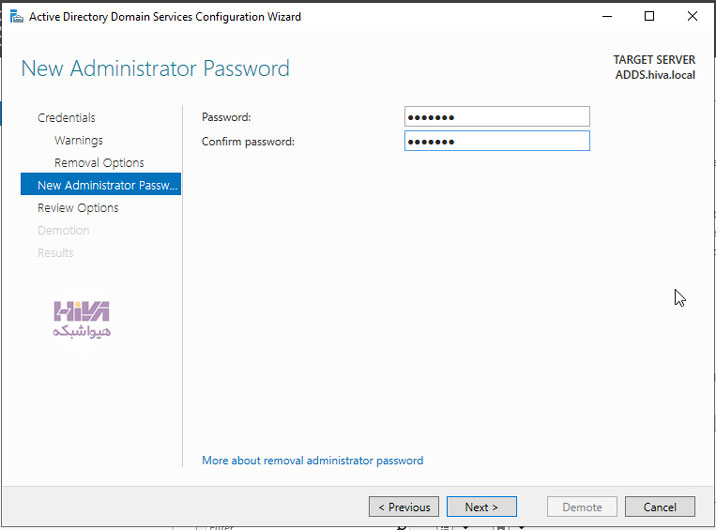
Task: Click the HIVA logo watermark
Action: 82,320
